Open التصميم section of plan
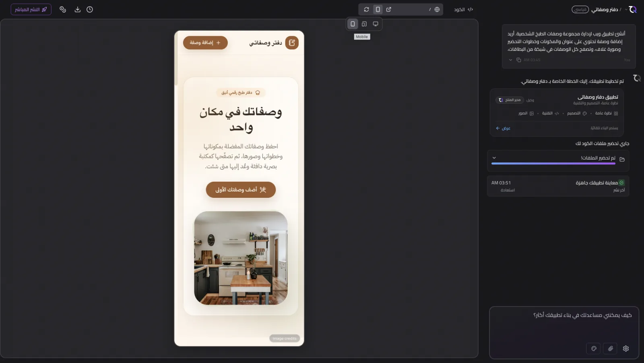The height and width of the screenshot is (363, 644). point(577,113)
